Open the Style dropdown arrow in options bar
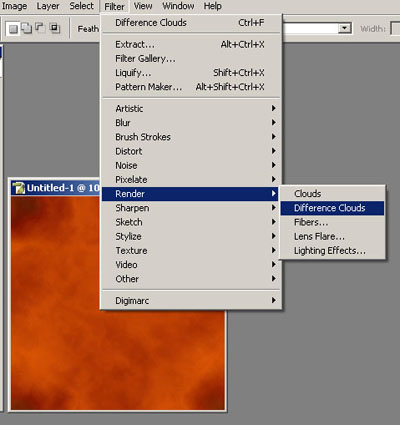The height and width of the screenshot is (425, 400). (x=345, y=28)
